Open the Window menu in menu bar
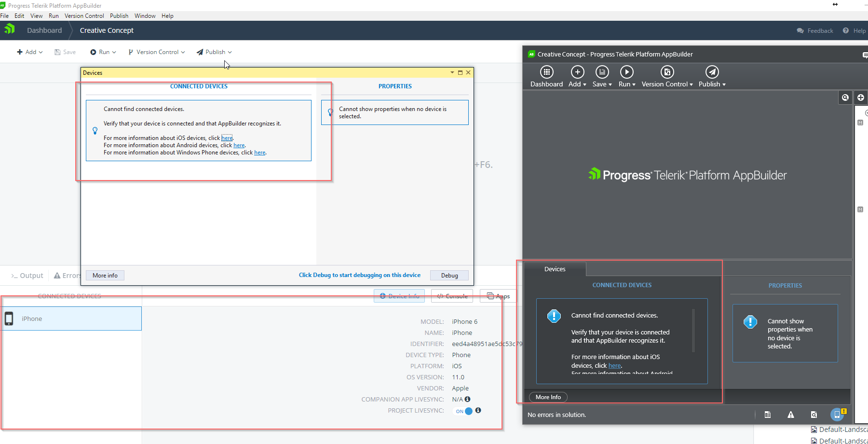 [145, 16]
